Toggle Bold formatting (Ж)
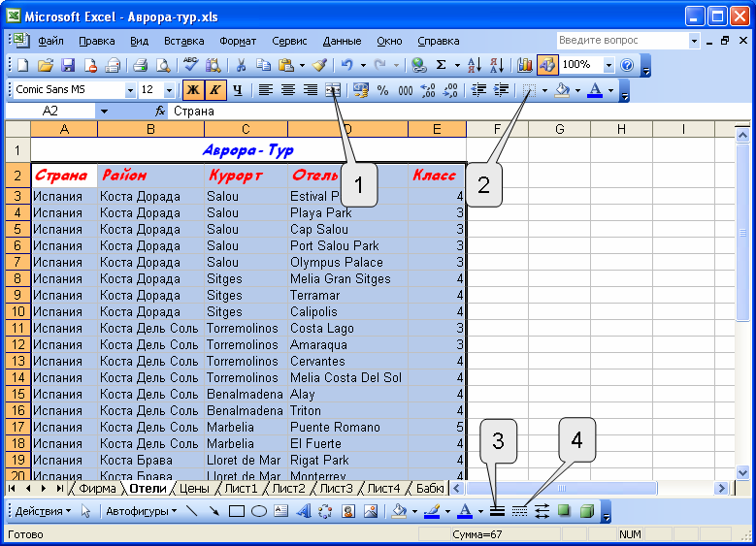 (193, 89)
